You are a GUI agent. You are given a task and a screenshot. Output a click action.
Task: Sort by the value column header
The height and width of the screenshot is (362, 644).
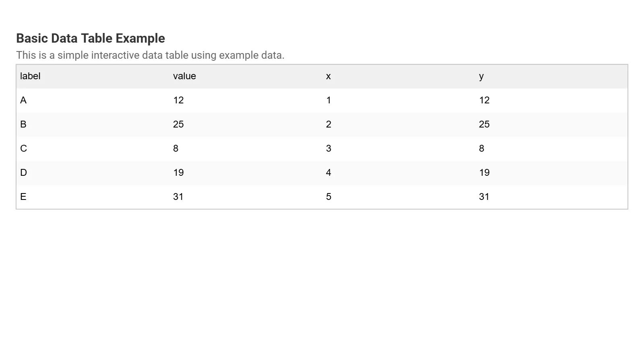184,76
